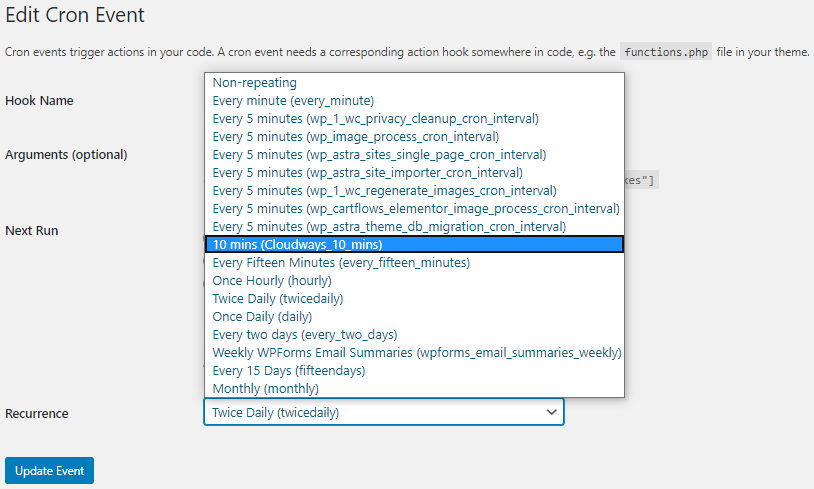This screenshot has width=814, height=489.
Task: Choose Every Fifteen Minutes option
Action: [x=341, y=263]
